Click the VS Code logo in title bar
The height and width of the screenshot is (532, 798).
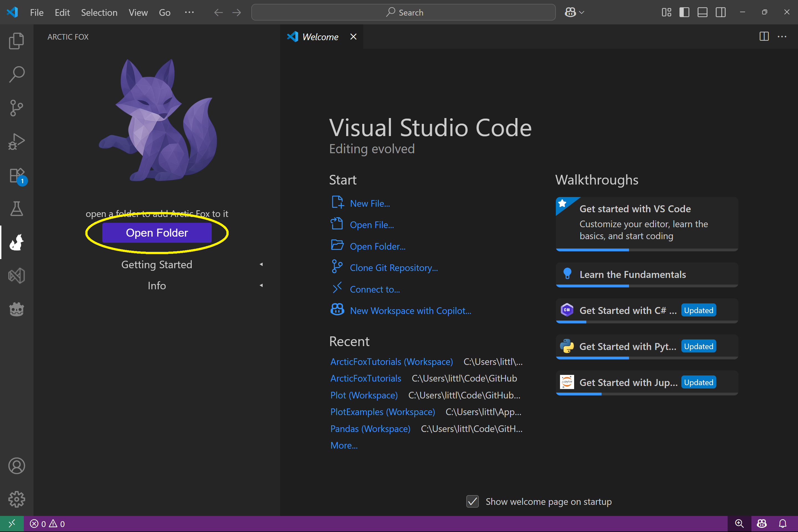pyautogui.click(x=12, y=12)
